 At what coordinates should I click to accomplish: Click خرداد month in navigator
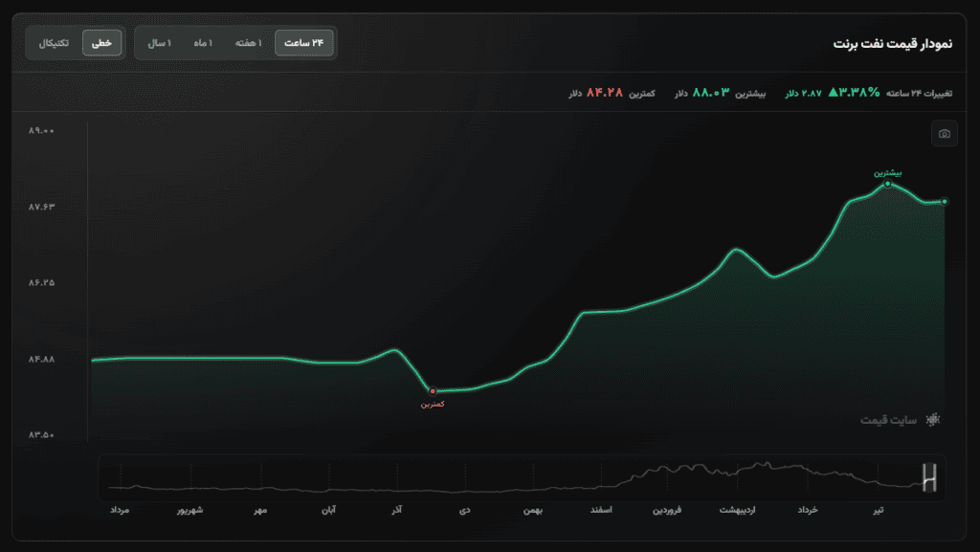pos(808,510)
